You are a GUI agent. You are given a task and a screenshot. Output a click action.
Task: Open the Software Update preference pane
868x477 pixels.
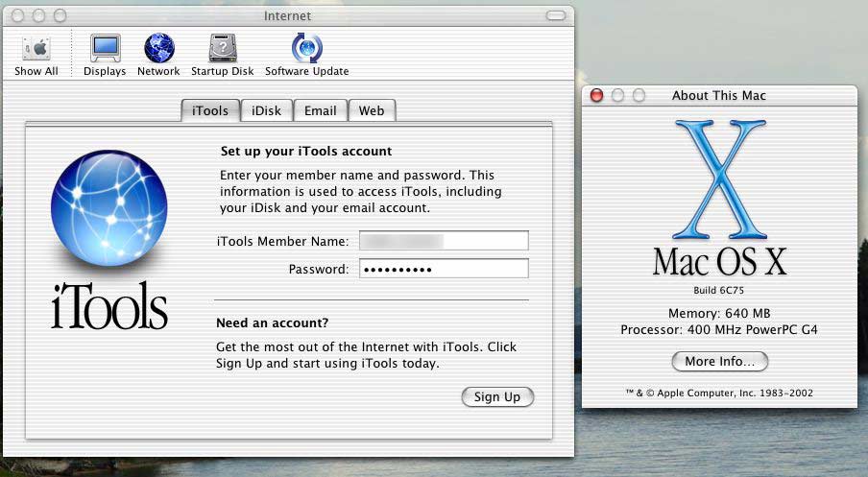tap(306, 56)
